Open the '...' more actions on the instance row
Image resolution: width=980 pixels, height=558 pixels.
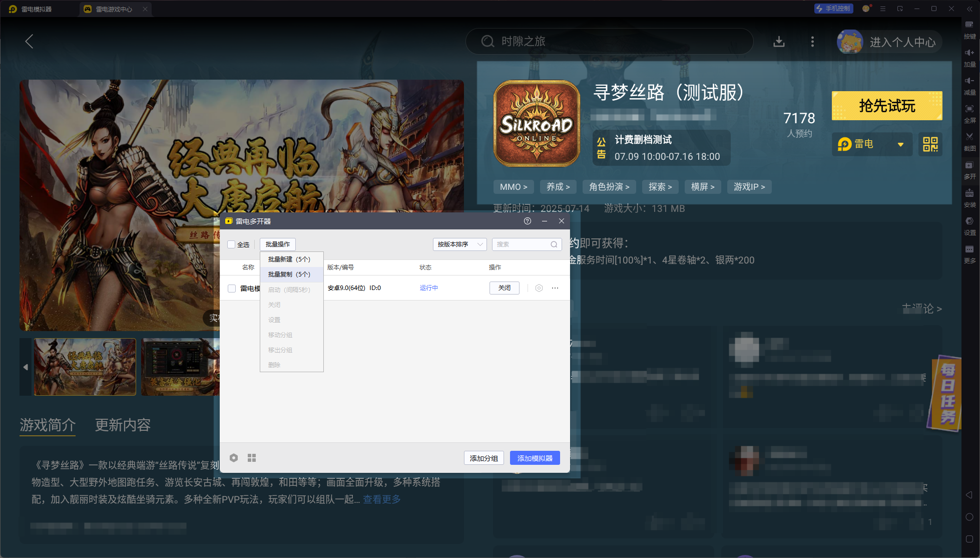point(555,288)
